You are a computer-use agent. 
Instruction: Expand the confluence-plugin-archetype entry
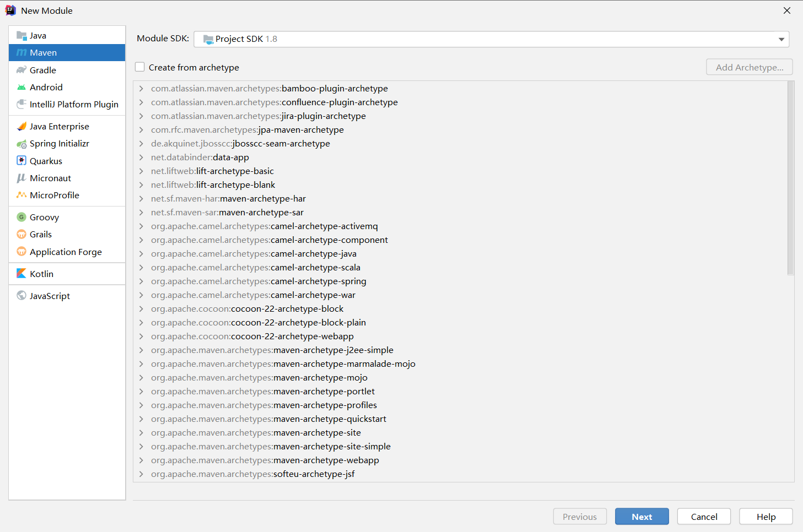pos(141,102)
